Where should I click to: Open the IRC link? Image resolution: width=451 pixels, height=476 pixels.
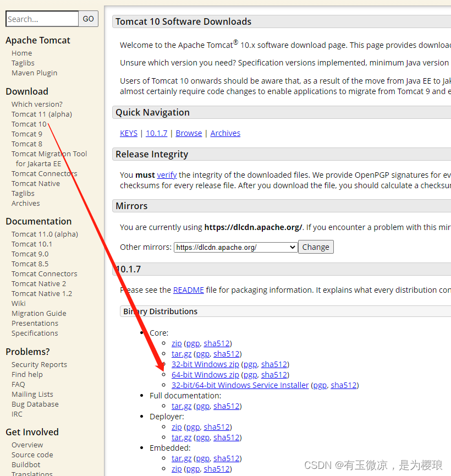tap(17, 414)
